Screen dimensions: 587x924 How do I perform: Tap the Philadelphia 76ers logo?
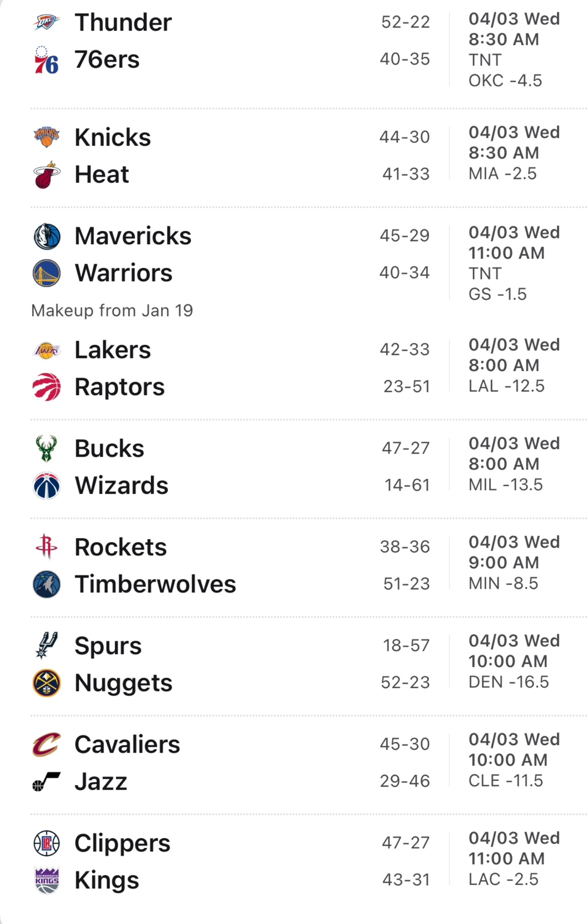46,60
